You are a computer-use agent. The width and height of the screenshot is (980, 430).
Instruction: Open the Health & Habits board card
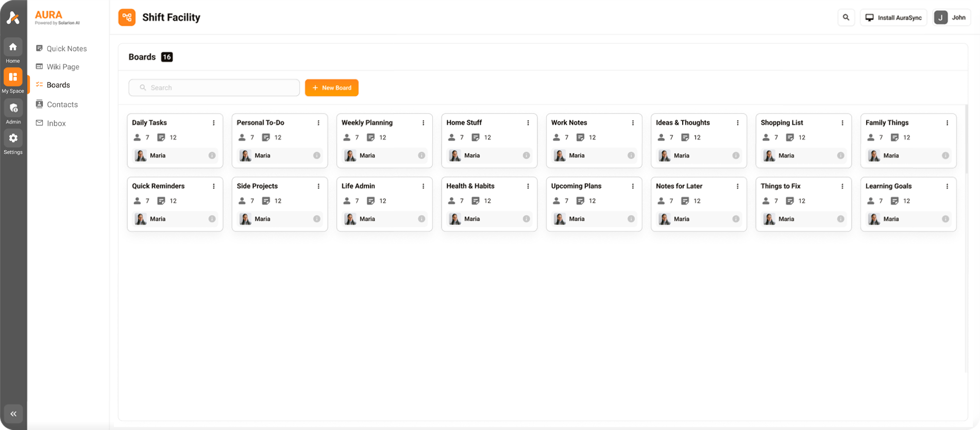tap(470, 186)
